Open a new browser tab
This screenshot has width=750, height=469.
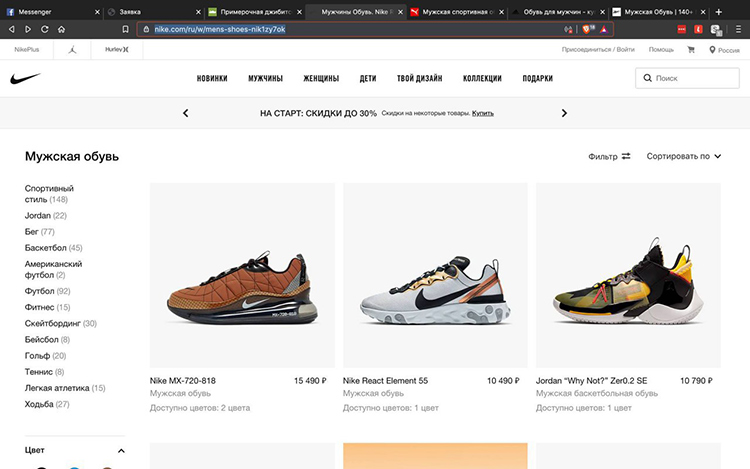click(718, 12)
